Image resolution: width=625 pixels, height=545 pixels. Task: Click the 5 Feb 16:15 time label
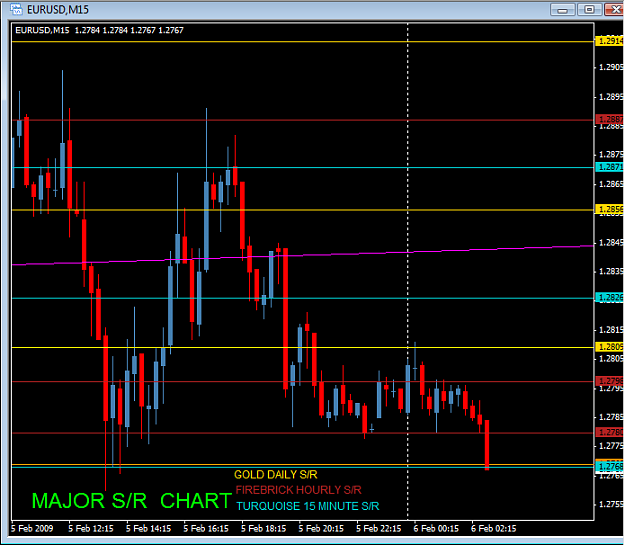(x=206, y=529)
